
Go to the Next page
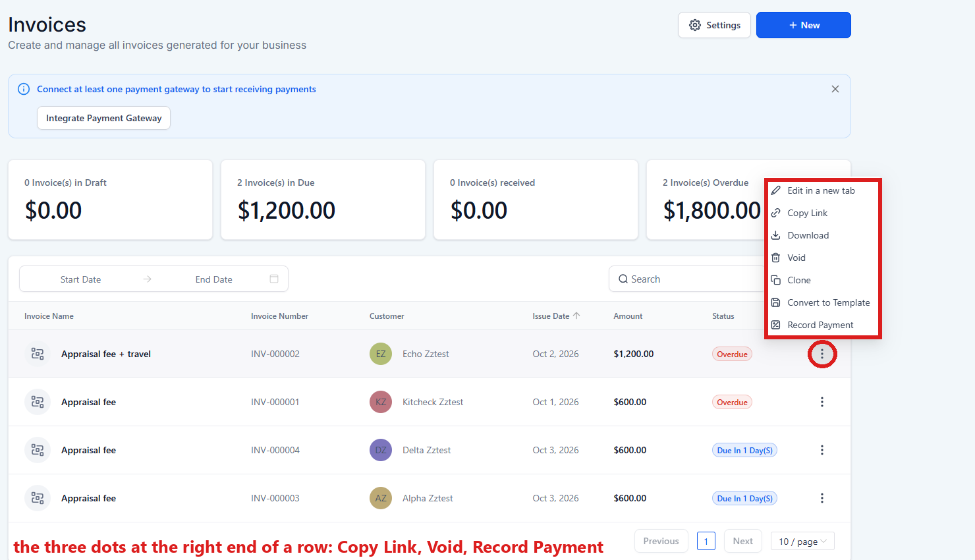click(742, 541)
